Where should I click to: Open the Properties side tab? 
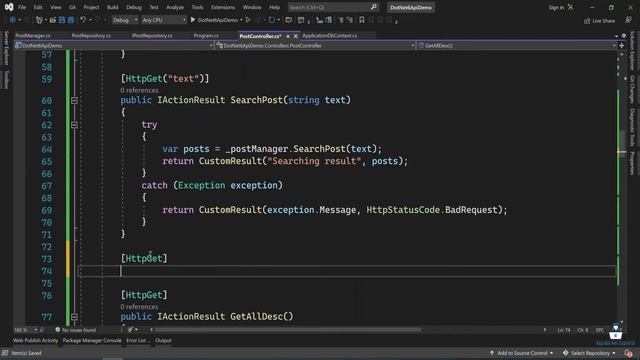(x=632, y=163)
